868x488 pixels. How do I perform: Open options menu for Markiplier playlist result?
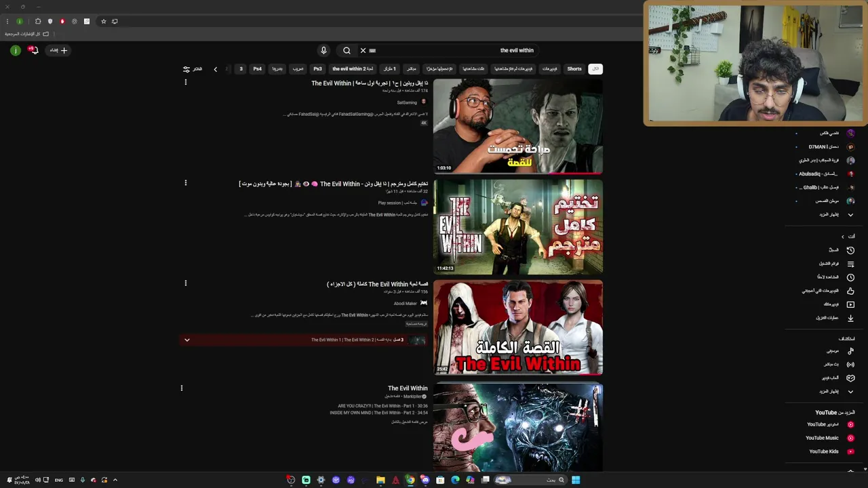(181, 388)
